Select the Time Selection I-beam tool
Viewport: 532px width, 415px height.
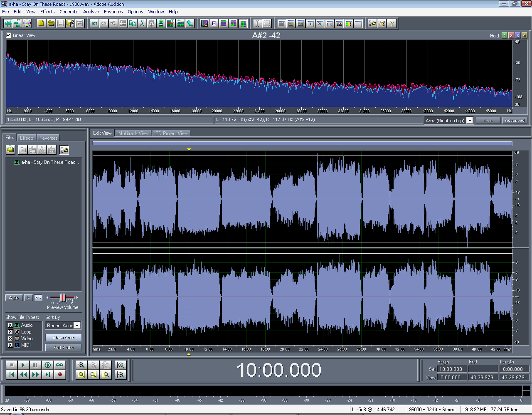click(x=257, y=24)
